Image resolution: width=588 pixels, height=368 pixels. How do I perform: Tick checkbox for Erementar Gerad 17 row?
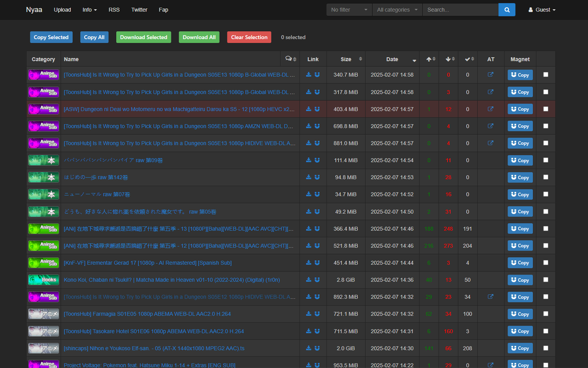[546, 263]
